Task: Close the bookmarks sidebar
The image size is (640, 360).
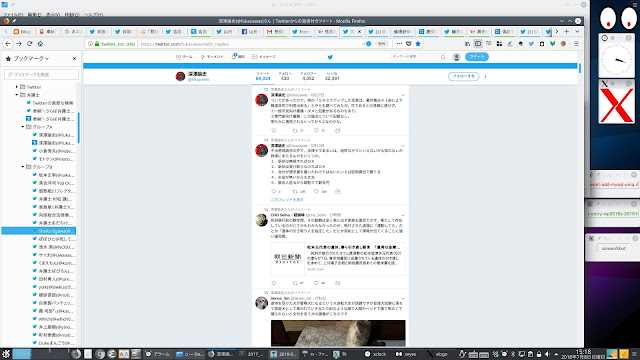Action: click(x=74, y=58)
